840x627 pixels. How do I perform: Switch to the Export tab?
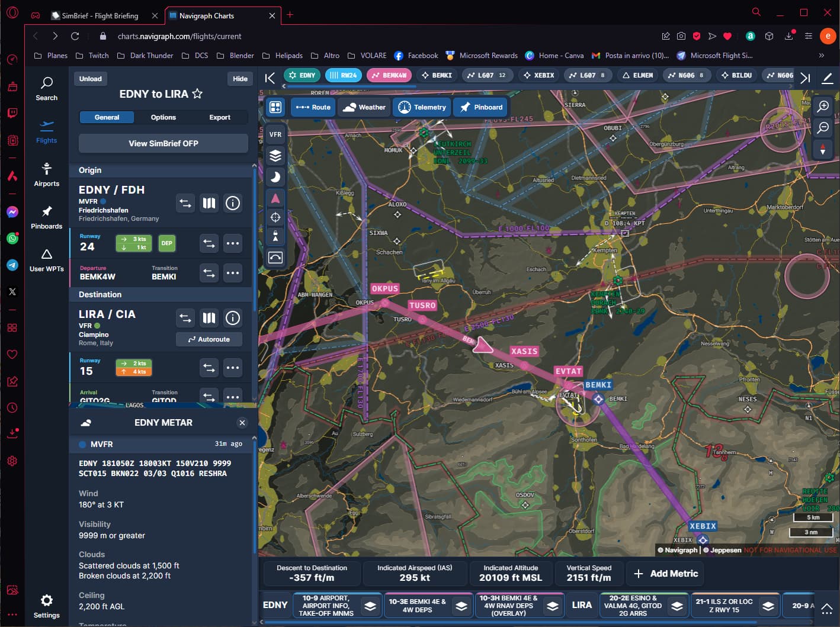[219, 117]
